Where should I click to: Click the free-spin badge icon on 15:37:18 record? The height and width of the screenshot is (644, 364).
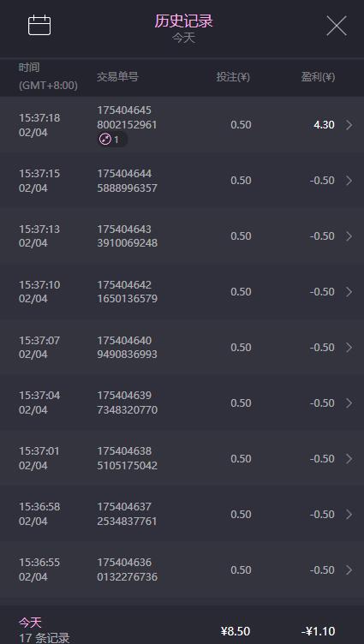105,140
